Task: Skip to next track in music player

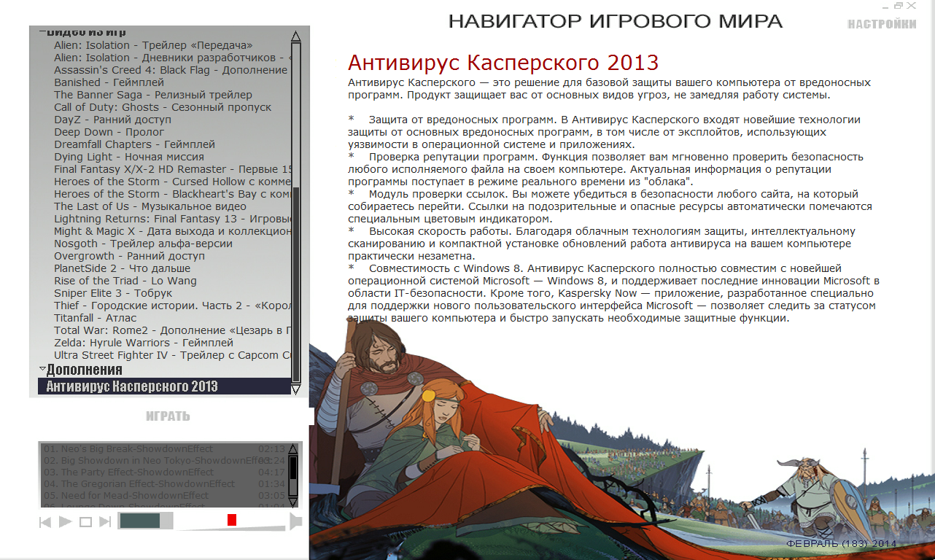Action: [105, 522]
